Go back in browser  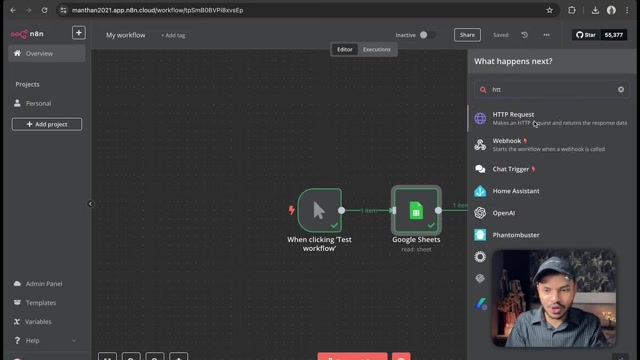(x=13, y=10)
